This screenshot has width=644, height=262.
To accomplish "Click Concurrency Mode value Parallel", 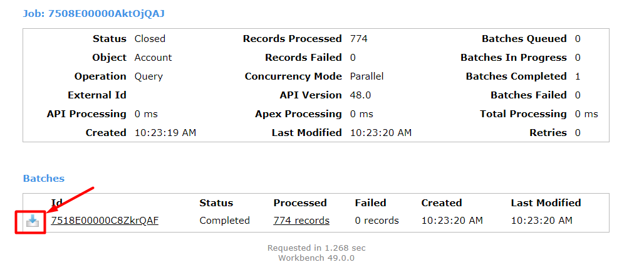I will (366, 76).
